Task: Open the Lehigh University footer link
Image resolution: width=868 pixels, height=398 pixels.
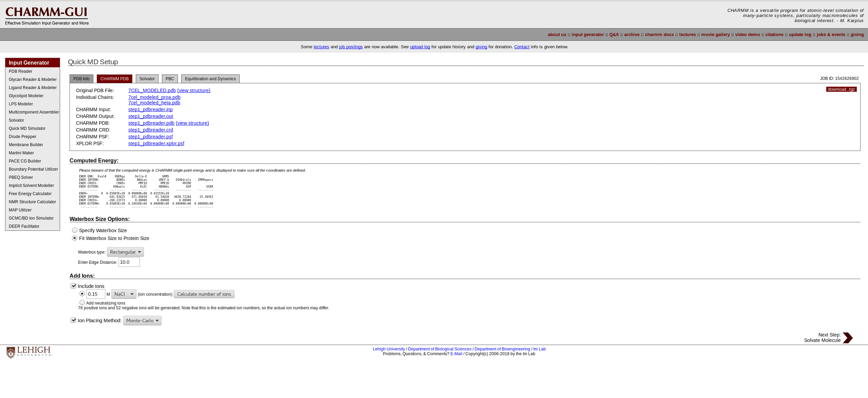Action: coord(389,349)
